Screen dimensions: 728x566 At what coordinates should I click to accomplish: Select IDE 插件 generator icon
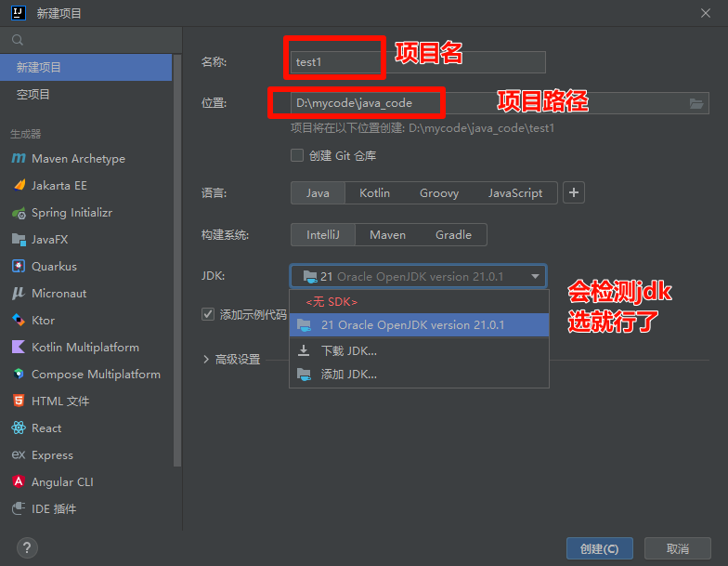[x=19, y=508]
